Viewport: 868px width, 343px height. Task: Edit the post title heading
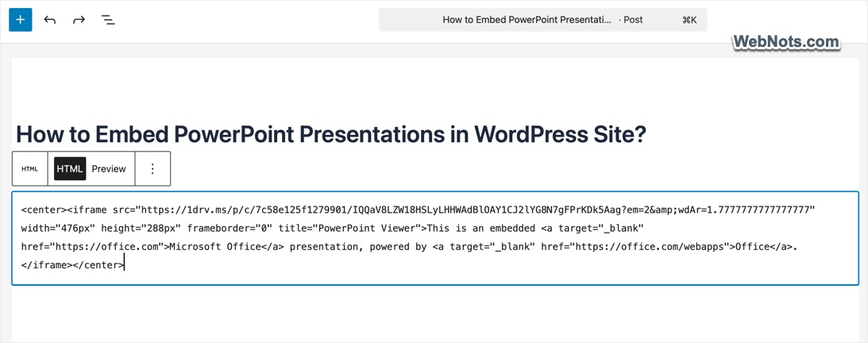coord(331,134)
